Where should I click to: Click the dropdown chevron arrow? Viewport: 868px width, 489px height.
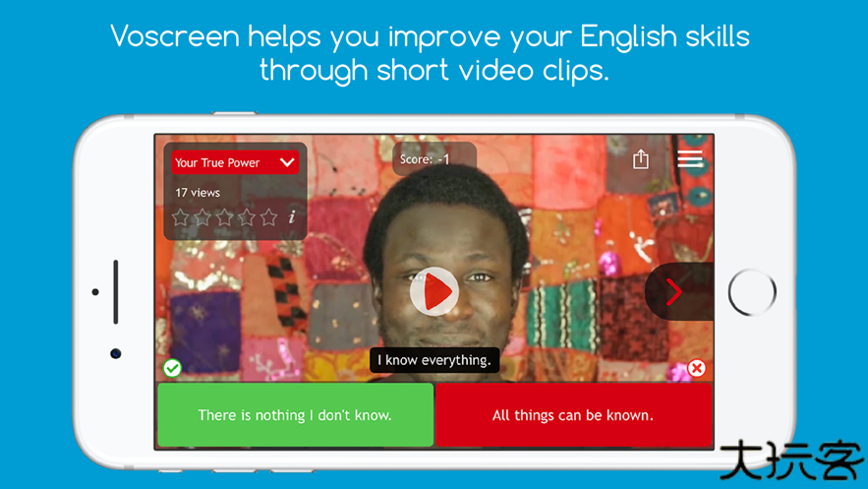pos(287,162)
